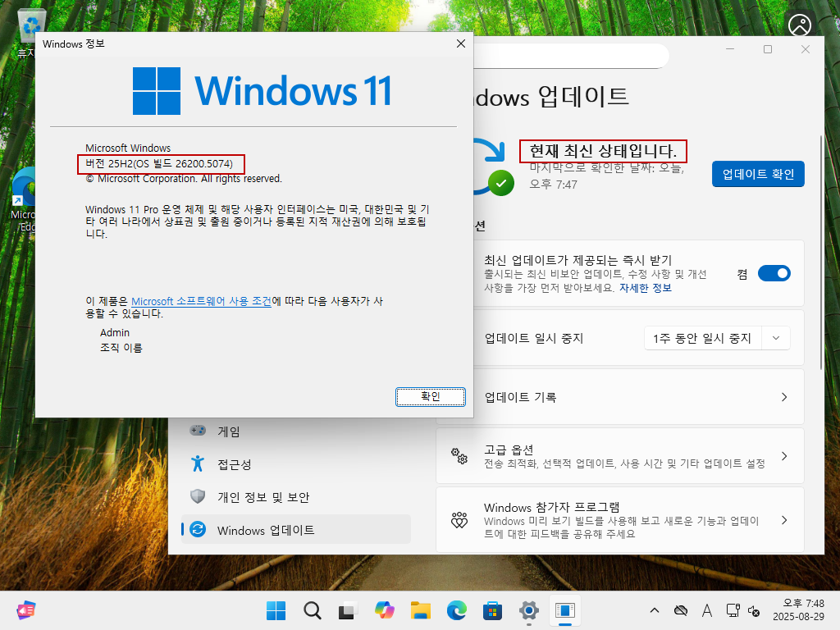
Task: Show hidden tray icons chevron
Action: point(654,610)
